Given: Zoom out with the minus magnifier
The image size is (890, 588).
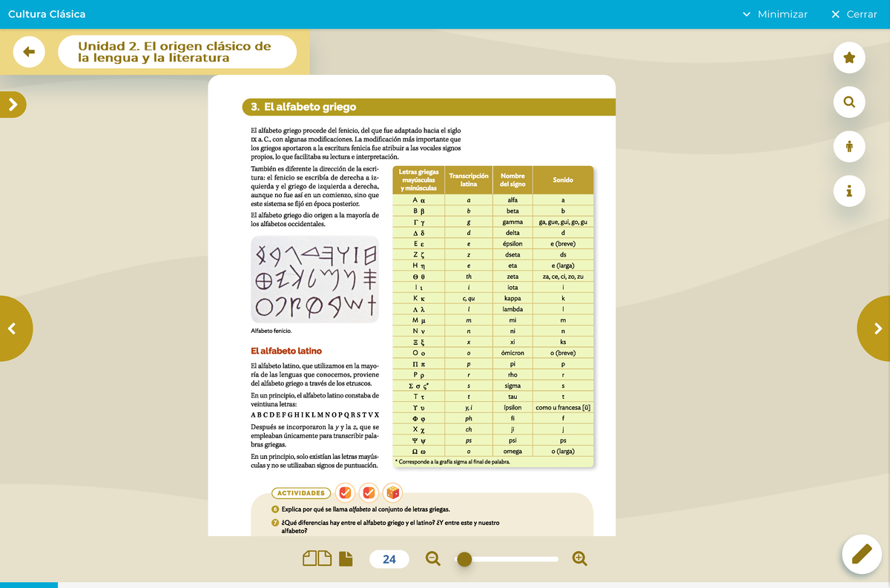Looking at the screenshot, I should click(433, 559).
